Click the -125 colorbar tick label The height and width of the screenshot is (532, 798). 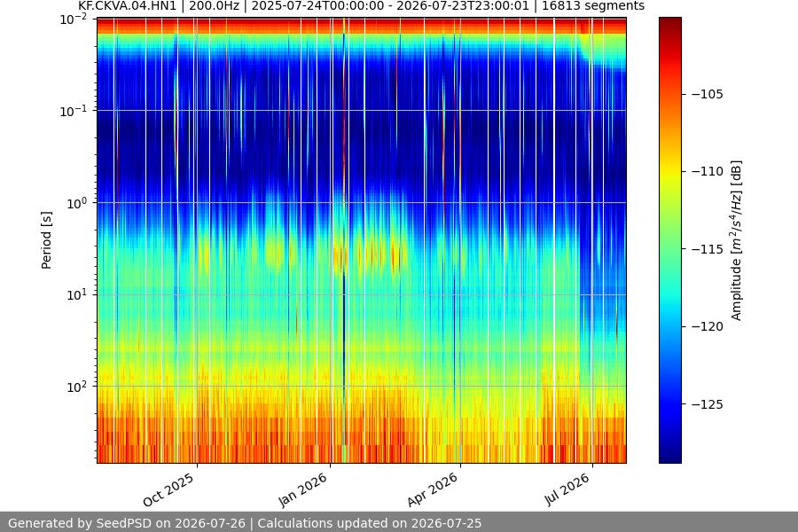click(x=708, y=404)
